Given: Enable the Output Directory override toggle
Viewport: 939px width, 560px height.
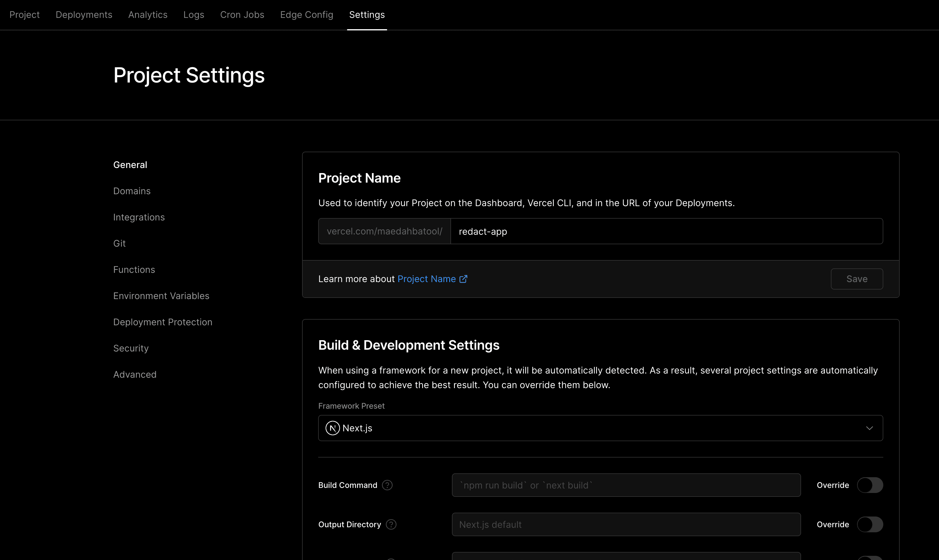Looking at the screenshot, I should click(x=870, y=525).
